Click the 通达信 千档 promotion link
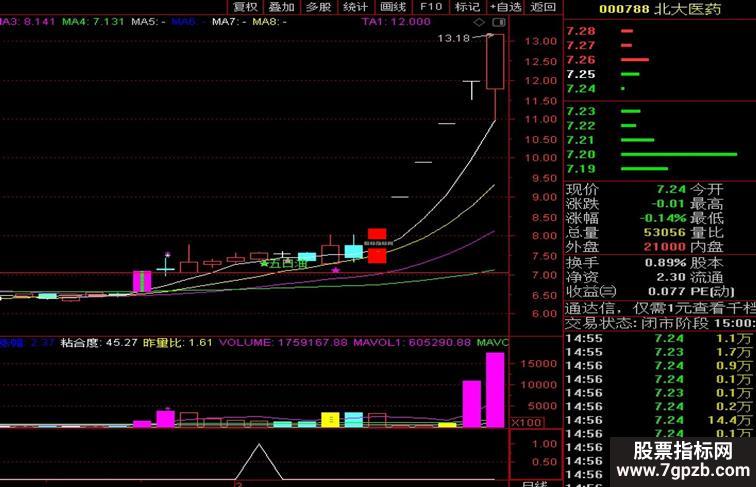Viewport: 756px width, 487px height. 660,308
